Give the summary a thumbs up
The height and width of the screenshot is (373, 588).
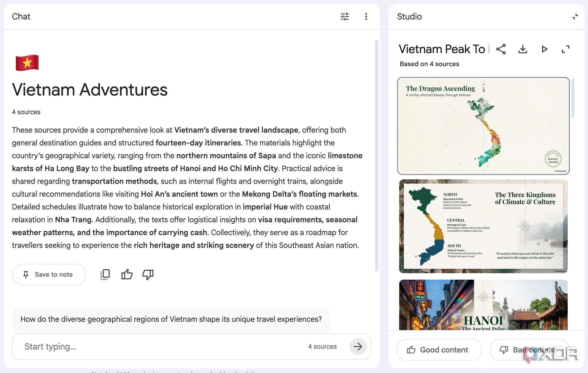(x=127, y=274)
